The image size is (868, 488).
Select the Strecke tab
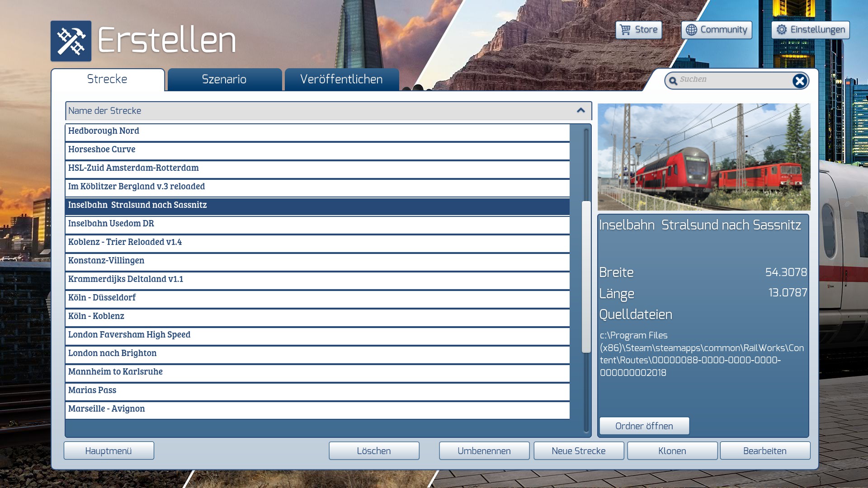[107, 80]
